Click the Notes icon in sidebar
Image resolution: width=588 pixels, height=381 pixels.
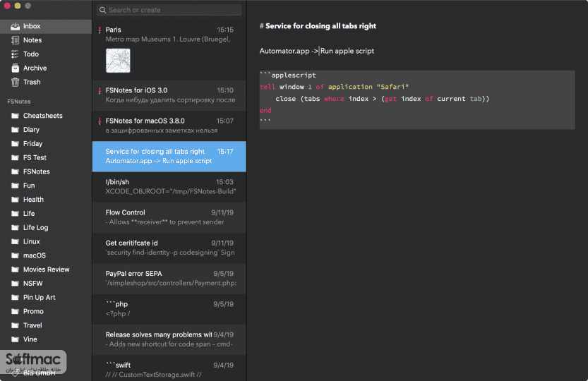[15, 40]
